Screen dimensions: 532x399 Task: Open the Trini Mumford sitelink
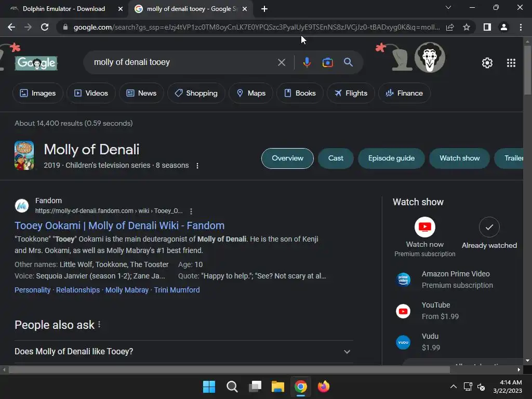point(177,290)
